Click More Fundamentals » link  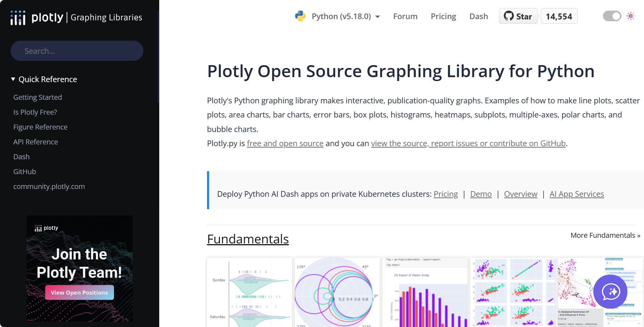(x=605, y=235)
